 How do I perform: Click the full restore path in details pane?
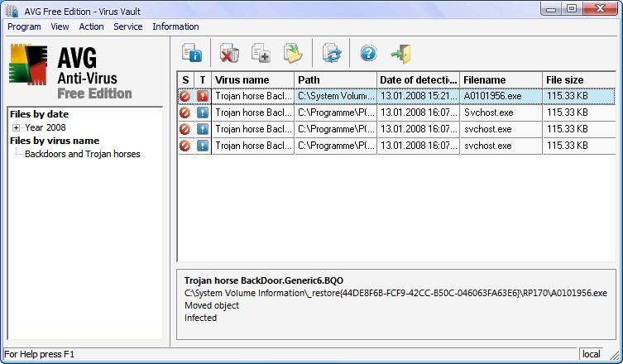point(395,293)
